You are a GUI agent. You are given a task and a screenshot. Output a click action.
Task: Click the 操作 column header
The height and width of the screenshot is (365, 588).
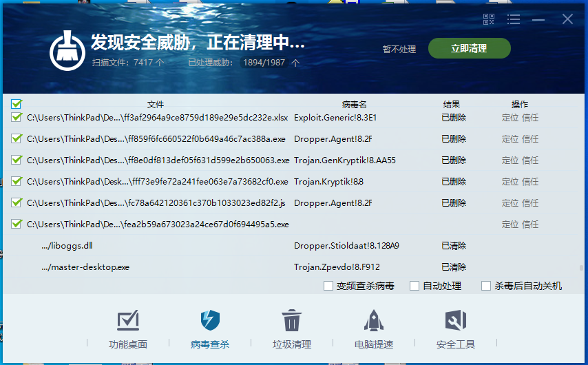520,104
